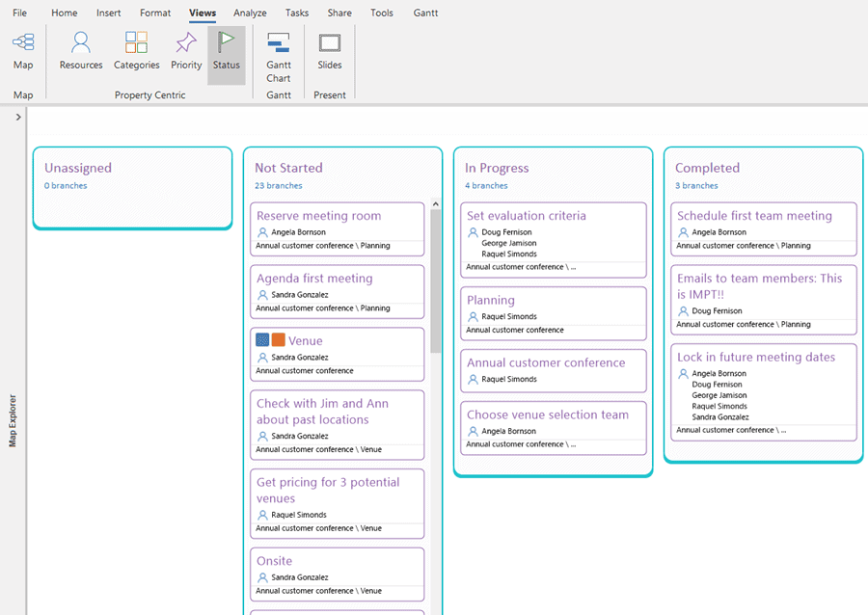Open the Set evaluation criteria task
The image size is (868, 615).
[526, 216]
